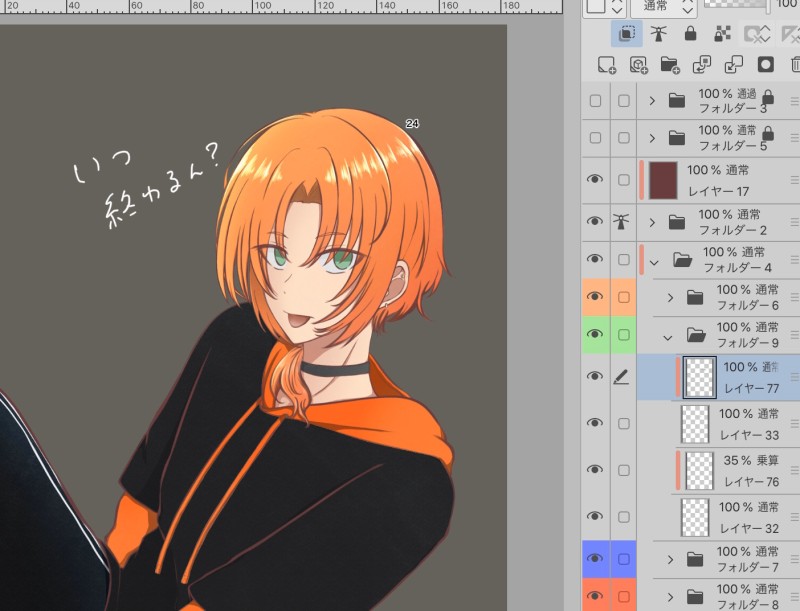This screenshot has height=611, width=800.
Task: Click pen editing icon on レイヤー 77
Action: coord(621,377)
